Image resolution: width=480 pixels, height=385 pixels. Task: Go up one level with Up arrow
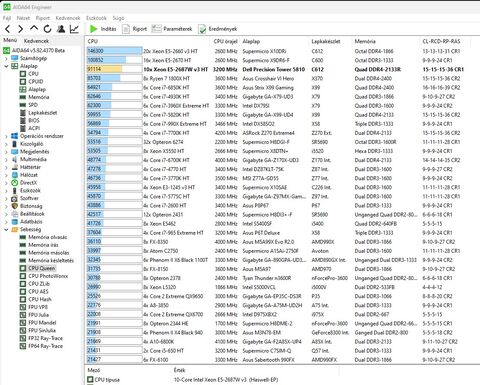click(34, 29)
